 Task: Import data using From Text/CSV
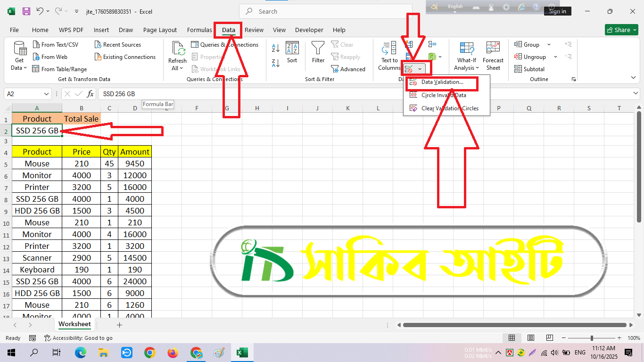[56, 45]
